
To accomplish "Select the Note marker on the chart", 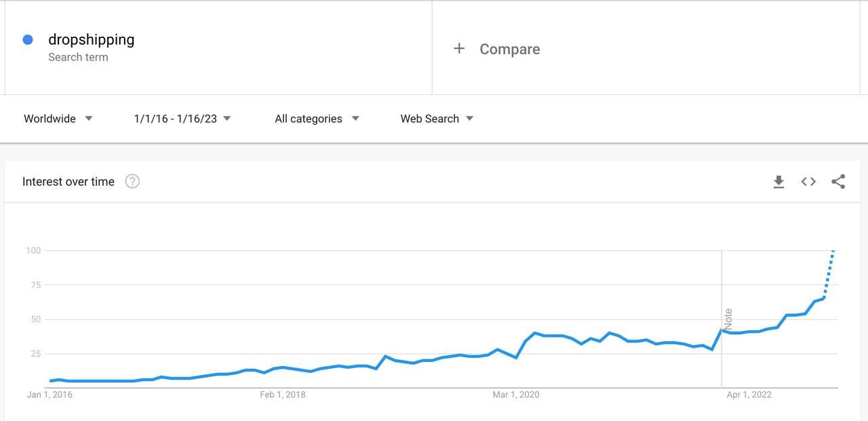I will pos(728,319).
